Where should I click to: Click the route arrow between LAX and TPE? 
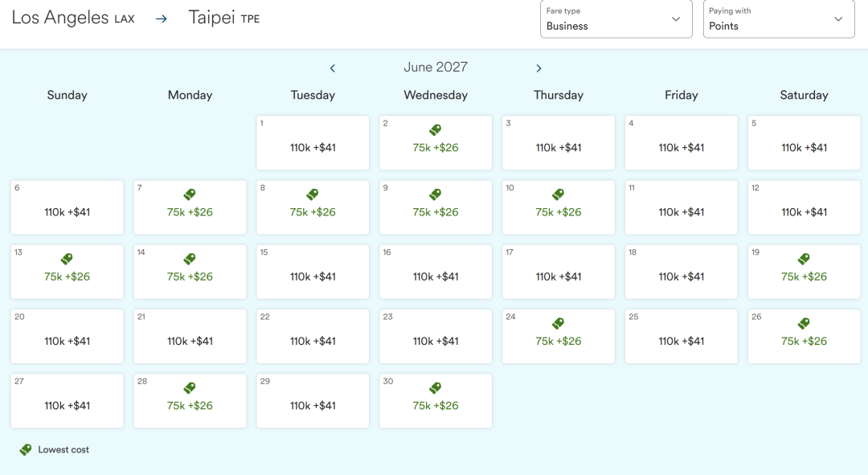[x=161, y=18]
